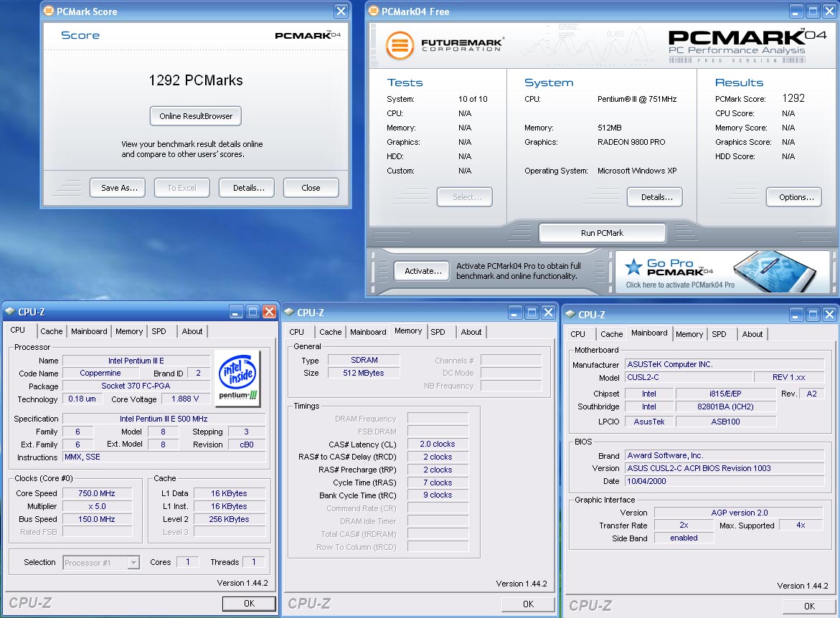Click the activate PCMark04 Pro link
Image resolution: width=840 pixels, height=618 pixels.
pyautogui.click(x=680, y=285)
